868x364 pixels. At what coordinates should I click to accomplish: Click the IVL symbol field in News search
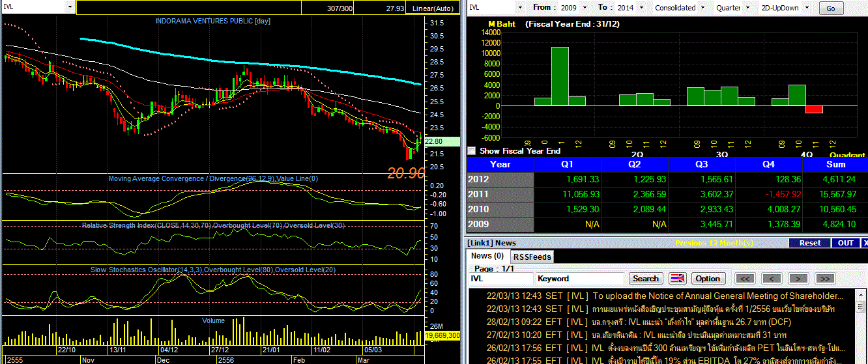click(500, 278)
